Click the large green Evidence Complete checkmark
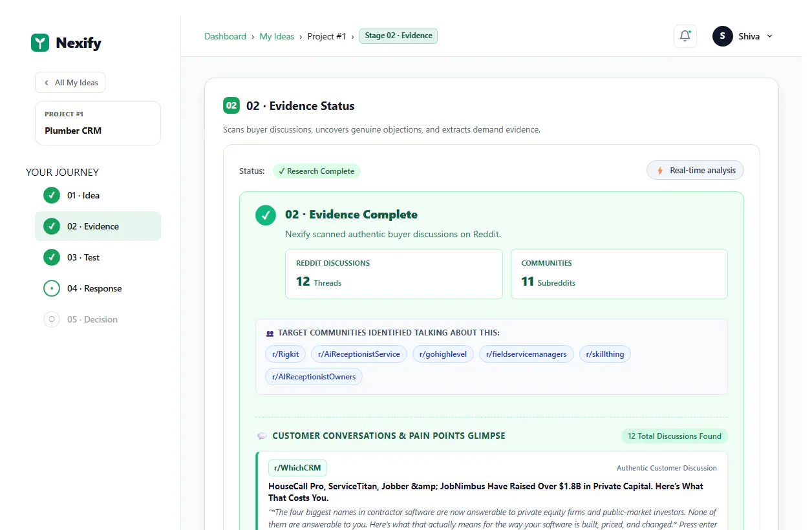The height and width of the screenshot is (530, 812). point(266,215)
